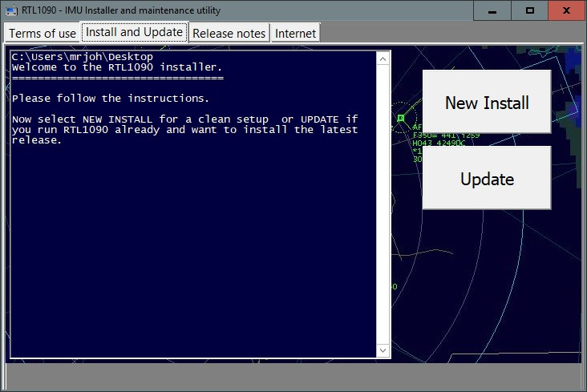Select the Internet tab
Screen dimensions: 587x392
pyautogui.click(x=295, y=34)
